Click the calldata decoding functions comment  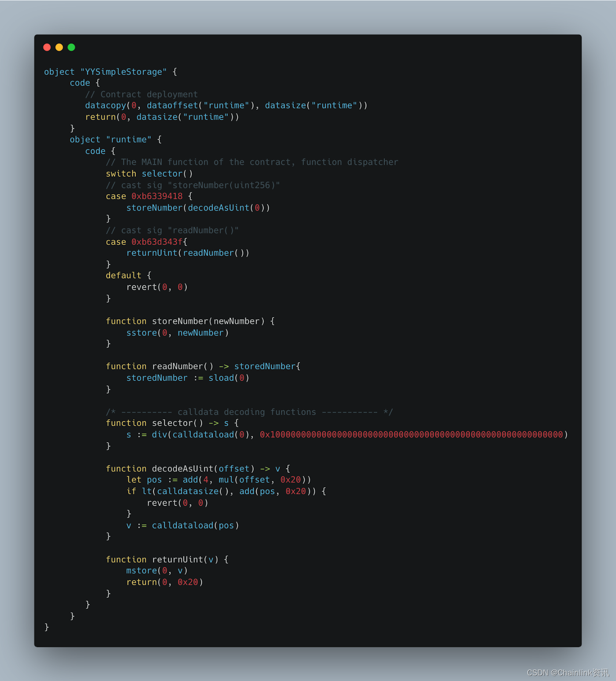click(x=249, y=412)
